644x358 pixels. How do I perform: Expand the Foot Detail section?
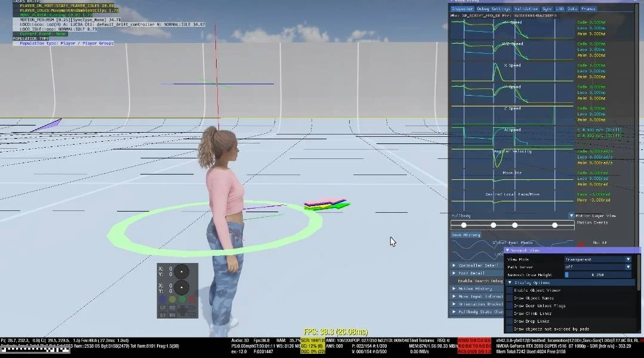[477, 273]
